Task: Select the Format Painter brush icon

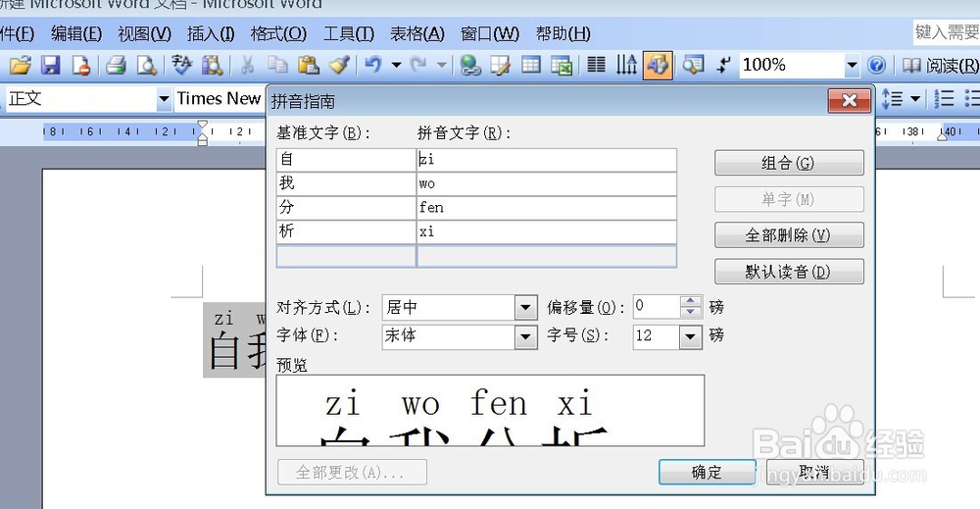Action: click(339, 65)
